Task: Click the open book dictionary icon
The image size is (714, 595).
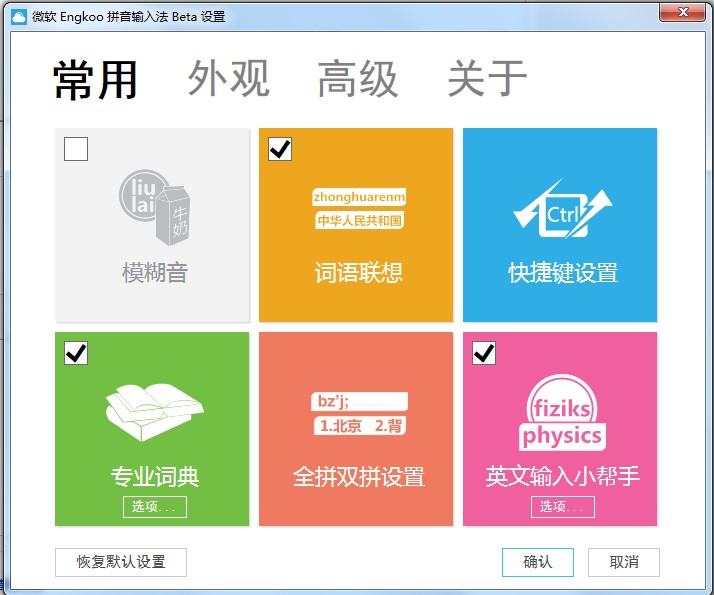Action: pyautogui.click(x=154, y=412)
